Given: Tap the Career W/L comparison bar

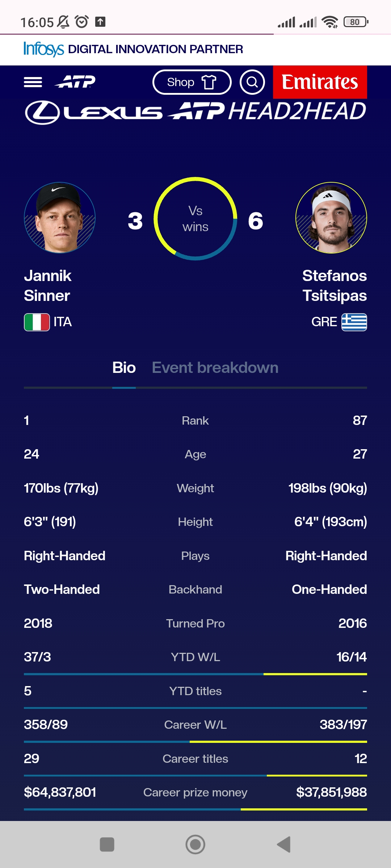Looking at the screenshot, I should pos(195,742).
